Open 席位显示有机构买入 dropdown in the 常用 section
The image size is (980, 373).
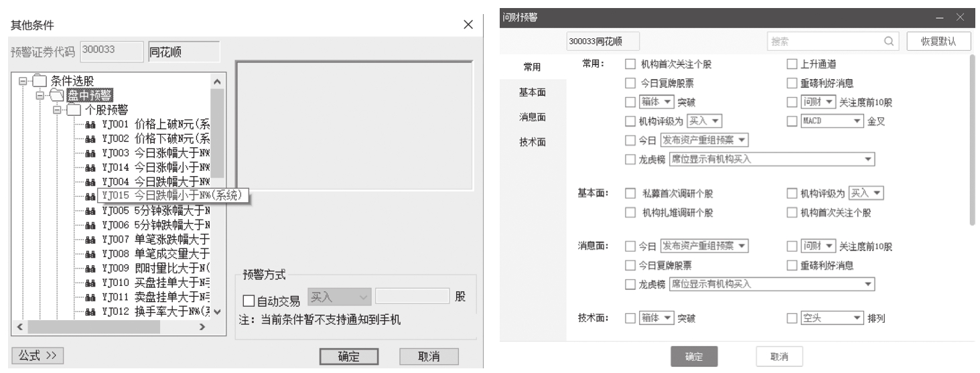point(772,159)
